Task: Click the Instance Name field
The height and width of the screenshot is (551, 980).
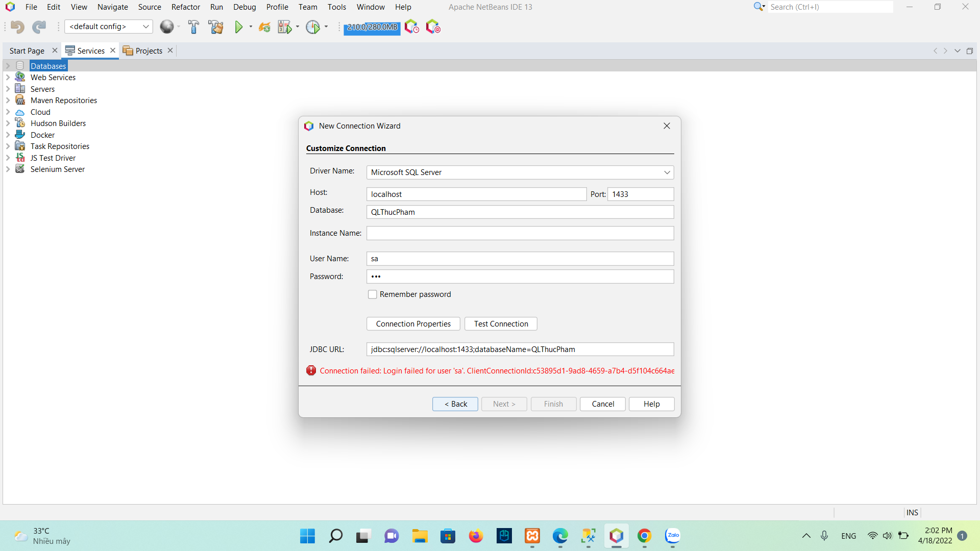Action: pos(520,233)
